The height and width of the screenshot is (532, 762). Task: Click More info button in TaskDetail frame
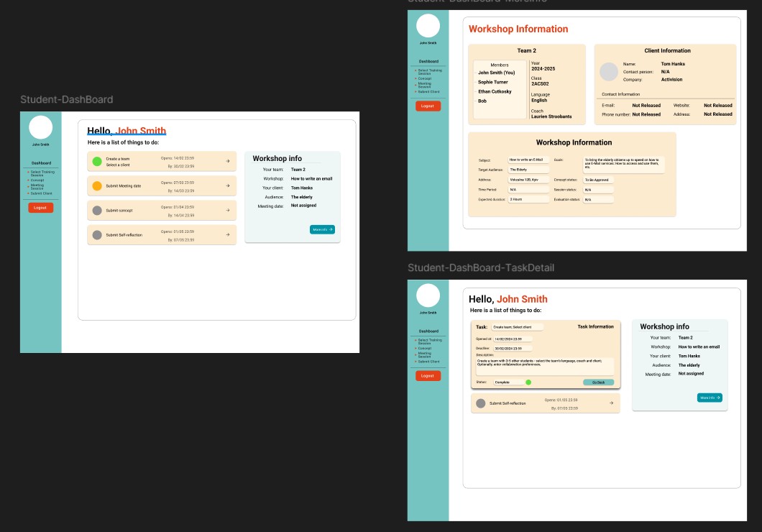[x=710, y=398]
